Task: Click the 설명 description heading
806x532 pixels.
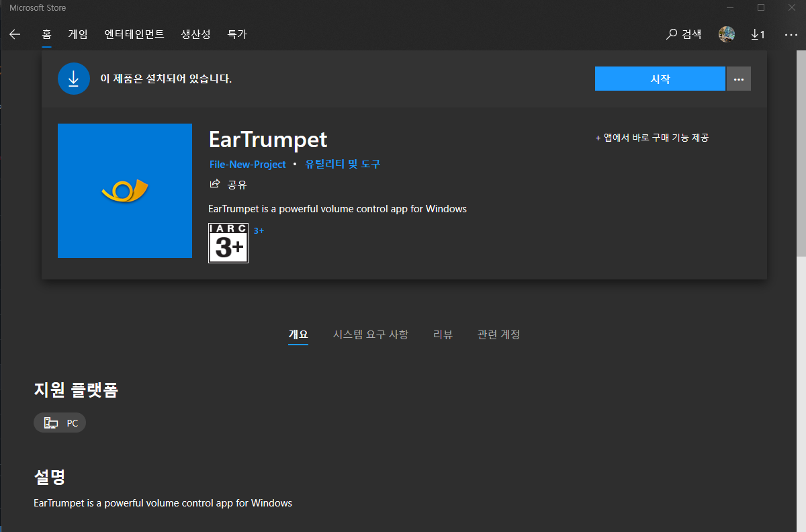Action: pos(50,478)
